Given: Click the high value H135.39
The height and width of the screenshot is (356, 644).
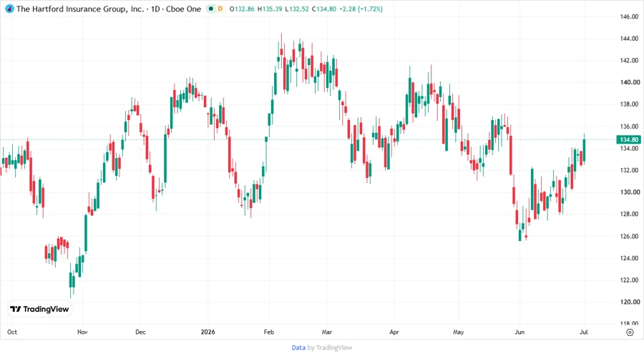Looking at the screenshot, I should (270, 9).
